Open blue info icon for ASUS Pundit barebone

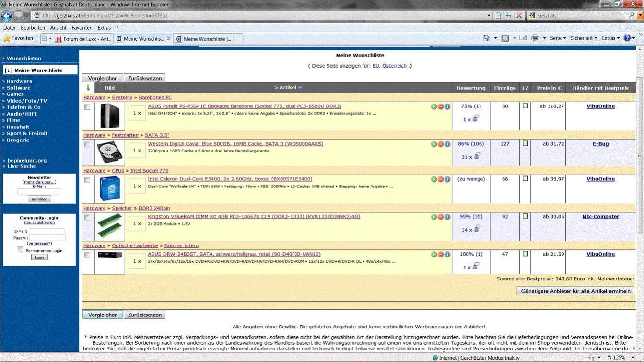pyautogui.click(x=447, y=106)
